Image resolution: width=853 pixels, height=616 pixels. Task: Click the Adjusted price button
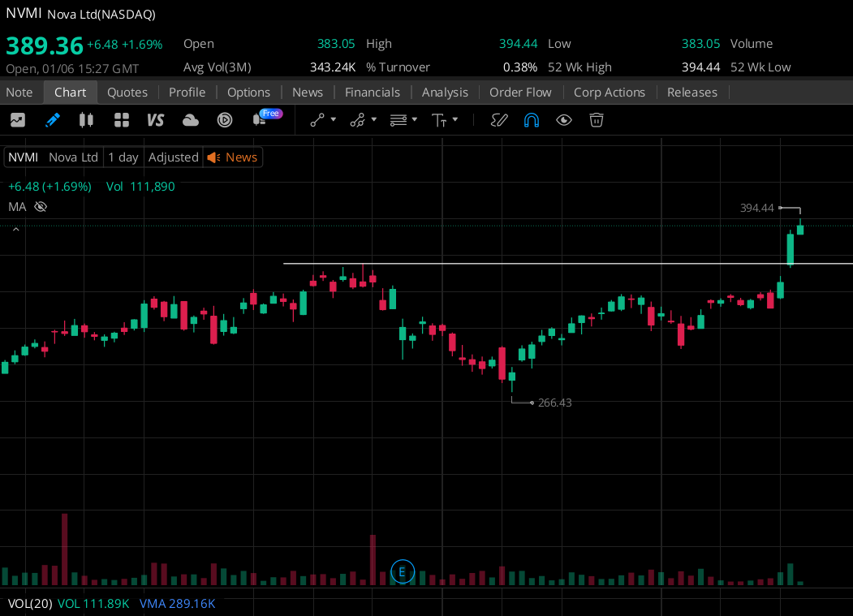[x=173, y=157]
